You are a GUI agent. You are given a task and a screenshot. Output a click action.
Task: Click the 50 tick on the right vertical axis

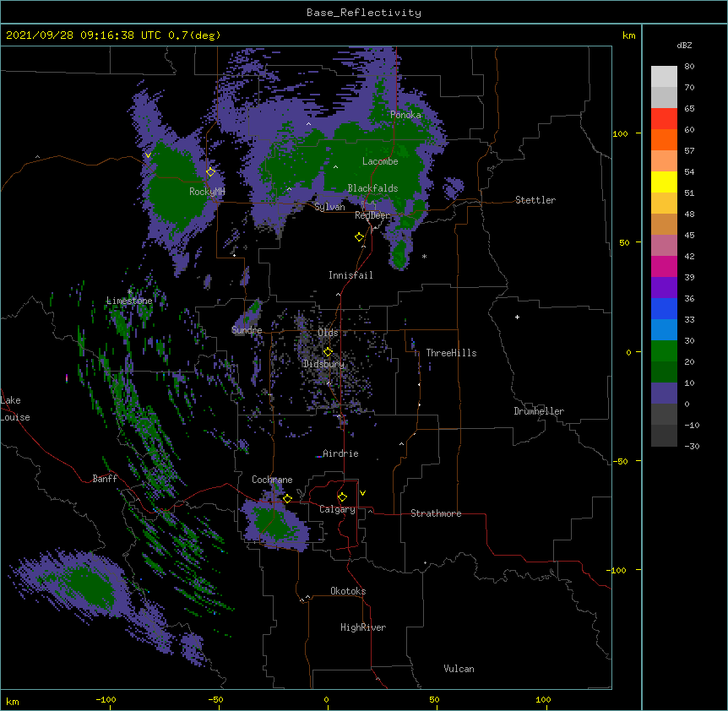pyautogui.click(x=624, y=242)
